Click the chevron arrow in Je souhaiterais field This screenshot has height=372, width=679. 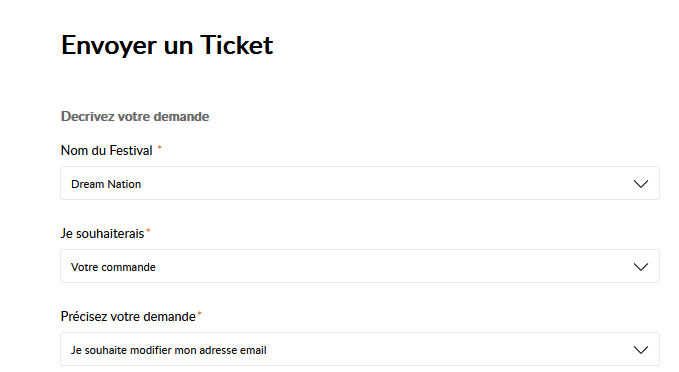point(641,267)
